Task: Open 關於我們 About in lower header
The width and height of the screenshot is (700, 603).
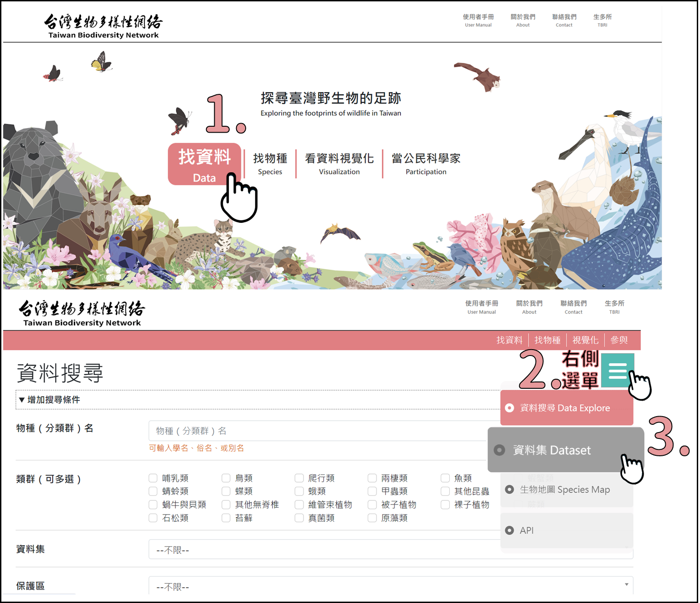Action: (x=529, y=307)
